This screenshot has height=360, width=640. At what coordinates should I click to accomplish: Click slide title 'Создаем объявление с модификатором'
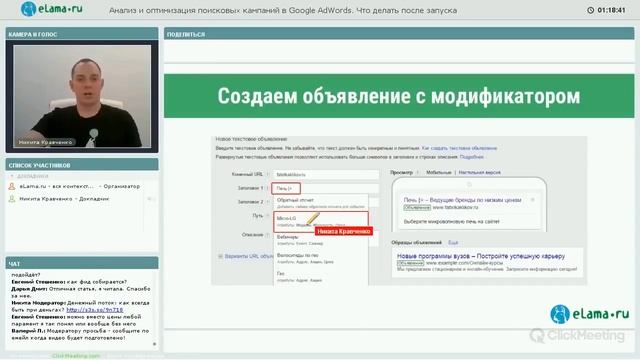coord(399,96)
